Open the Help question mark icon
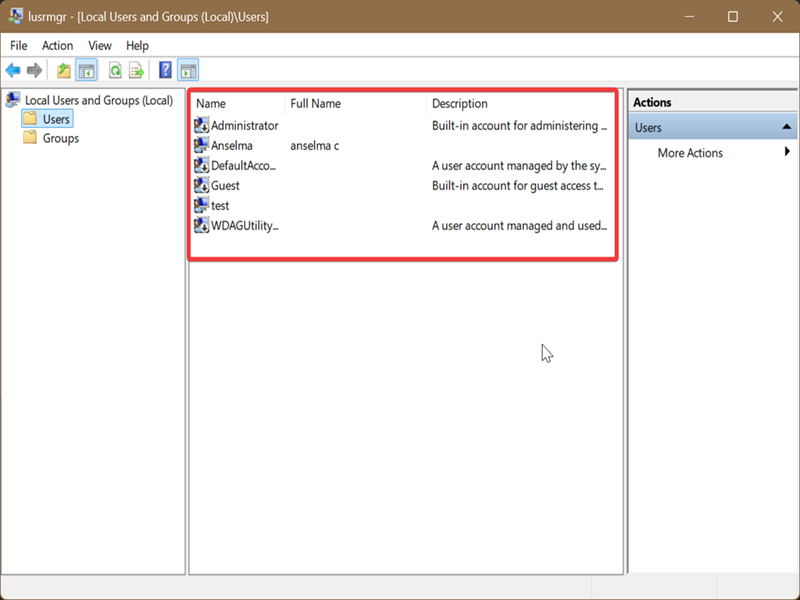Viewport: 800px width, 600px height. pyautogui.click(x=165, y=70)
